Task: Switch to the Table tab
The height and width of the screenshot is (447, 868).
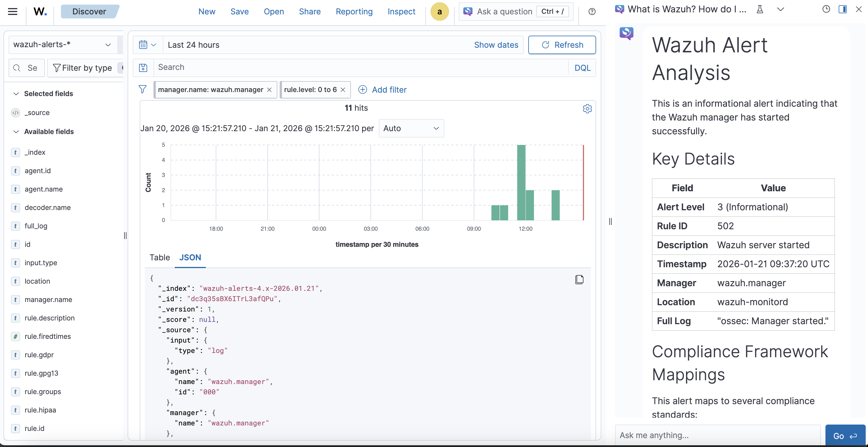Action: click(x=160, y=257)
